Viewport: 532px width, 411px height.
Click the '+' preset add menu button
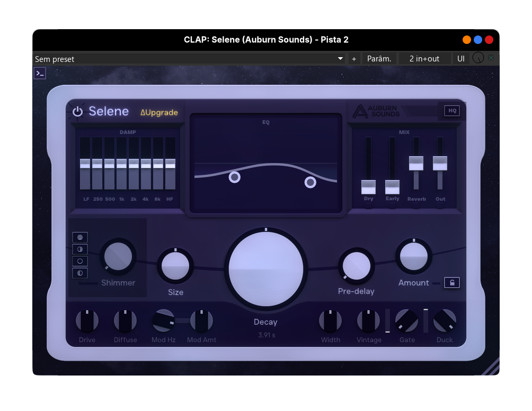click(x=354, y=59)
